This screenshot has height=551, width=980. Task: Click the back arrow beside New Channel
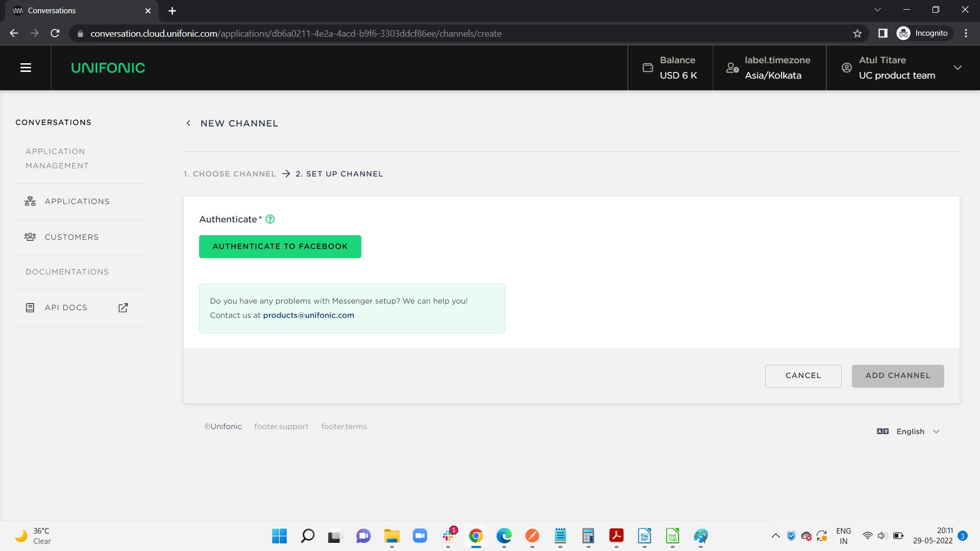188,123
